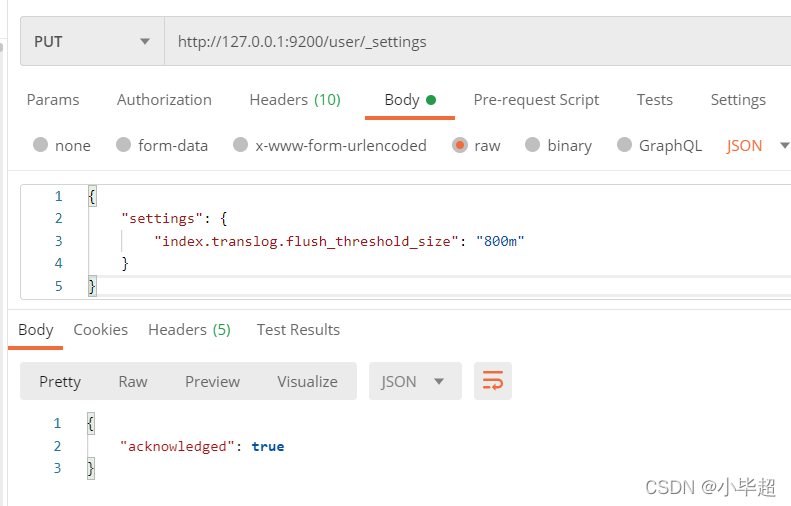Open request Headers (10) tab
This screenshot has width=791, height=506.
pos(295,100)
